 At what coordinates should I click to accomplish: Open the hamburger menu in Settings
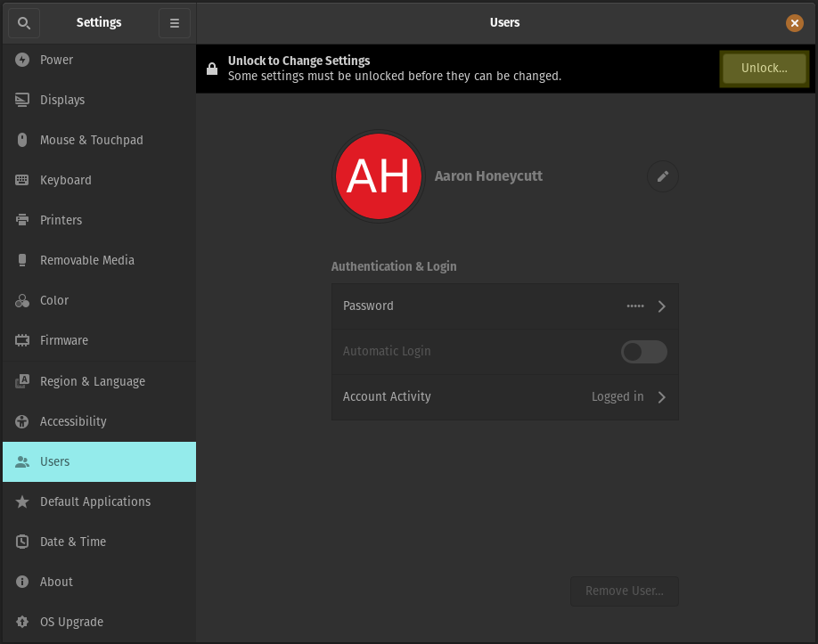tap(175, 22)
